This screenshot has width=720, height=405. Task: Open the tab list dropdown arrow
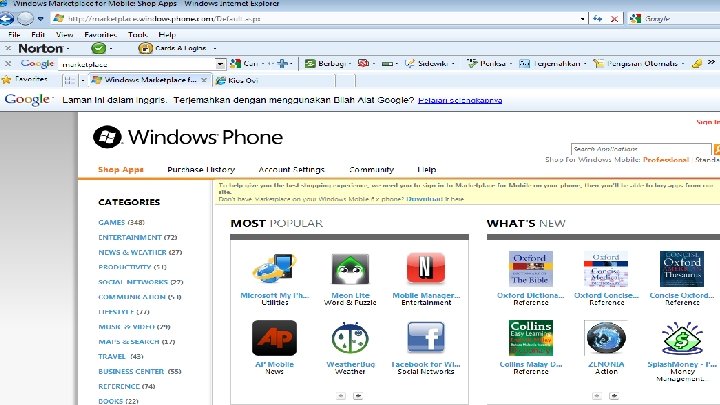tap(83, 80)
